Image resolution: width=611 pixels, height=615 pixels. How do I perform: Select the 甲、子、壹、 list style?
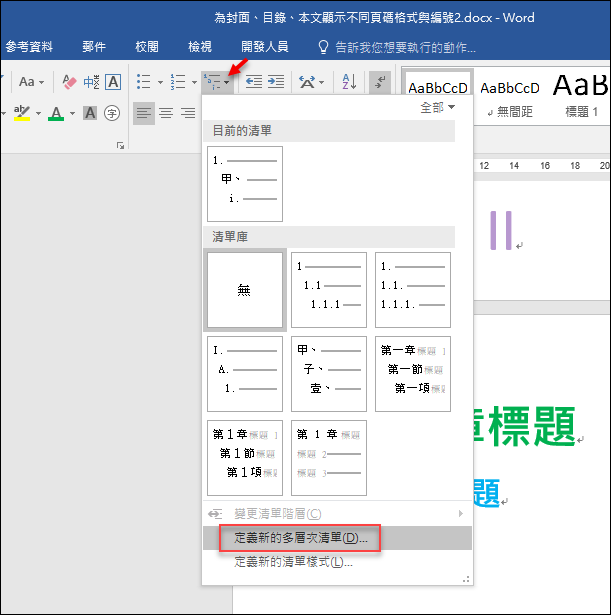[x=329, y=374]
